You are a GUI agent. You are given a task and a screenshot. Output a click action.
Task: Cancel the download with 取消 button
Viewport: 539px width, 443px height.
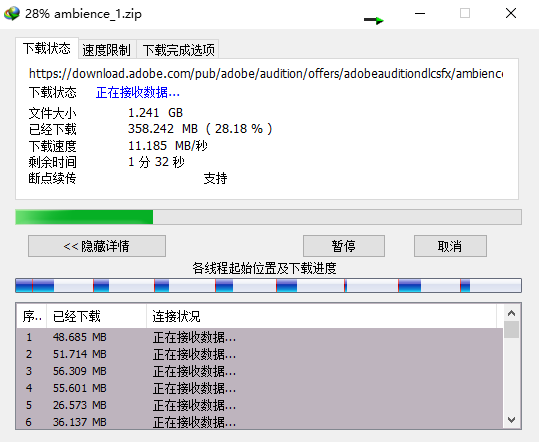point(450,246)
